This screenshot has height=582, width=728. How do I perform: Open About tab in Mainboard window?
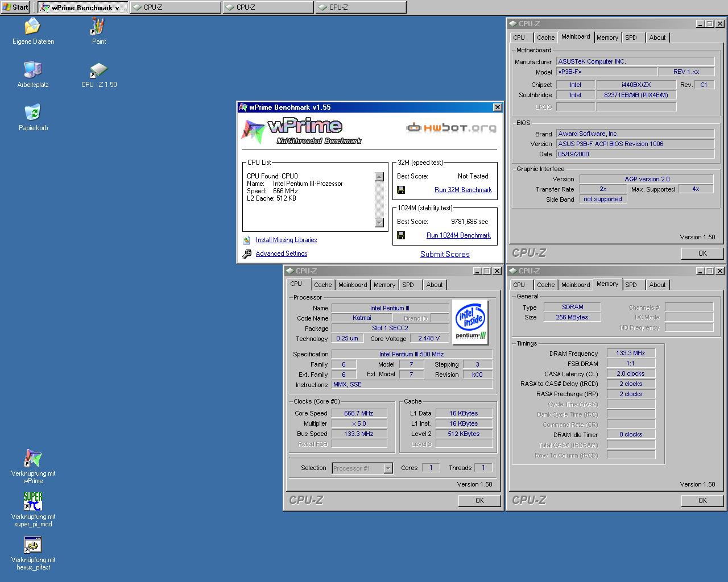(657, 38)
